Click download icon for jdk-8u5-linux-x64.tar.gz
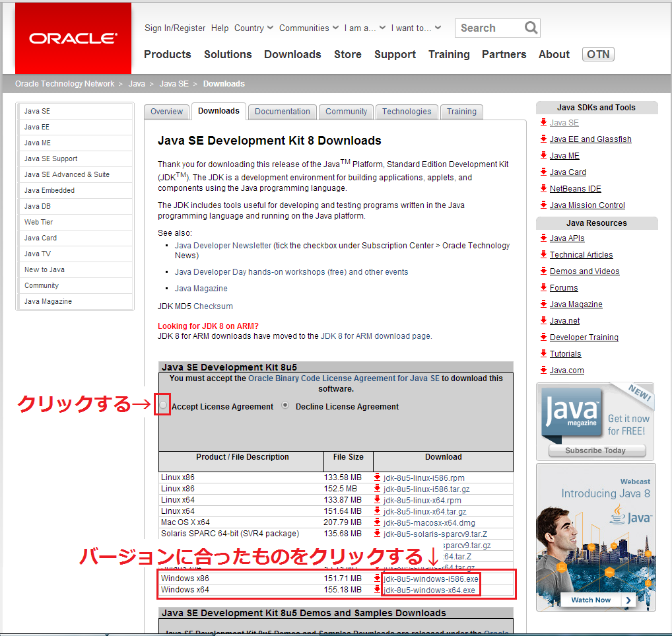 click(x=377, y=511)
